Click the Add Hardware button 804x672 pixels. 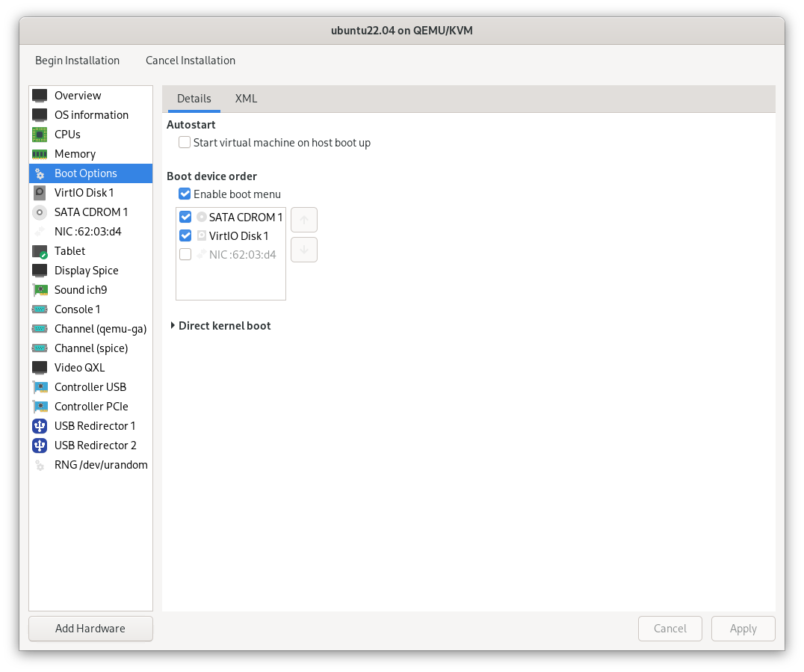coord(90,629)
